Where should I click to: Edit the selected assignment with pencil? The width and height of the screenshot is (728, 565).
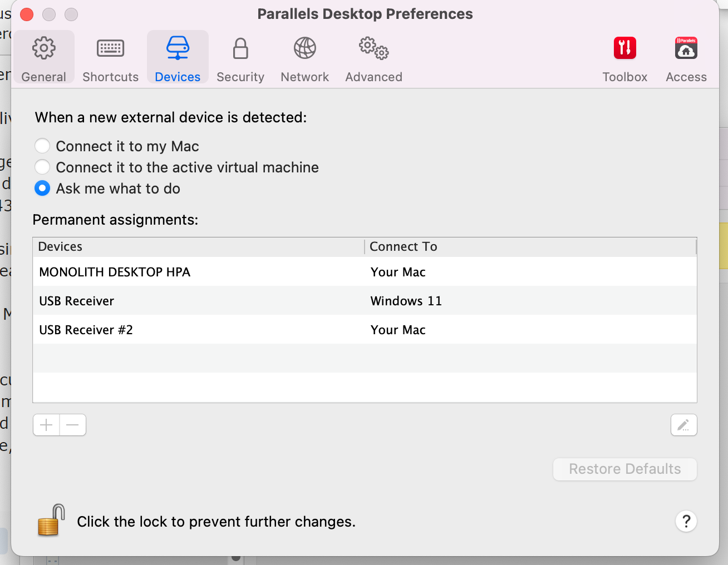point(683,425)
